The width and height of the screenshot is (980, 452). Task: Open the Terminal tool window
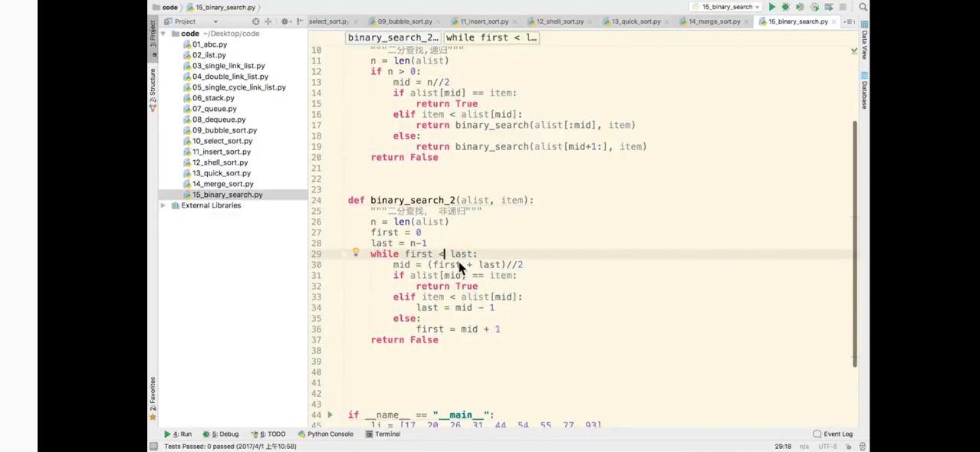[383, 434]
